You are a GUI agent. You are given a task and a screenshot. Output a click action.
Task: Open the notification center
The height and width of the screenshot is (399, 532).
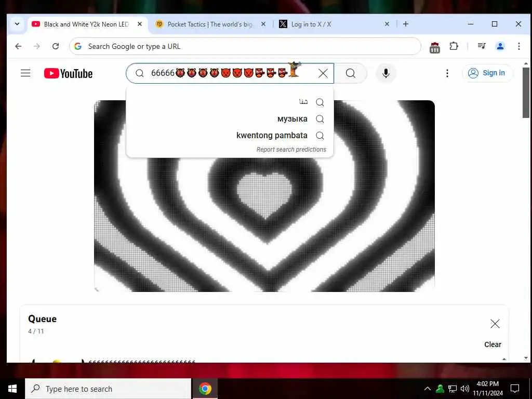pos(515,389)
